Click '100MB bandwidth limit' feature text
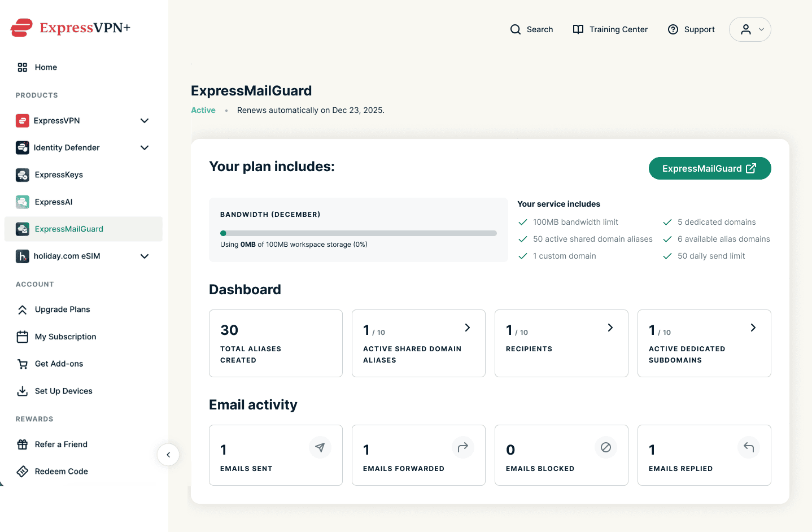 click(x=575, y=222)
